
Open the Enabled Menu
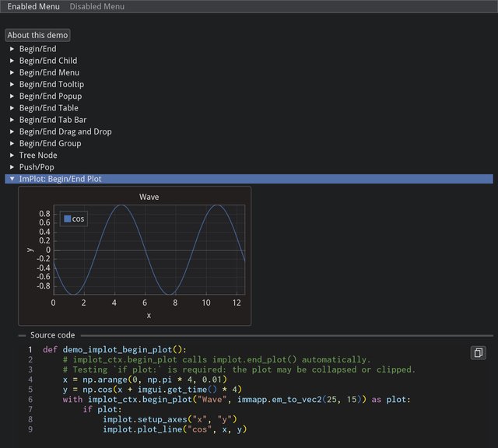pyautogui.click(x=33, y=6)
